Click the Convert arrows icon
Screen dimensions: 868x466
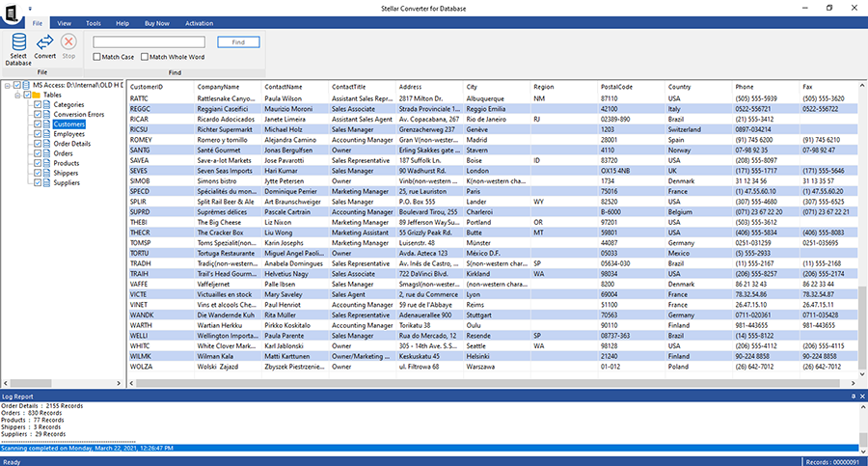44,41
